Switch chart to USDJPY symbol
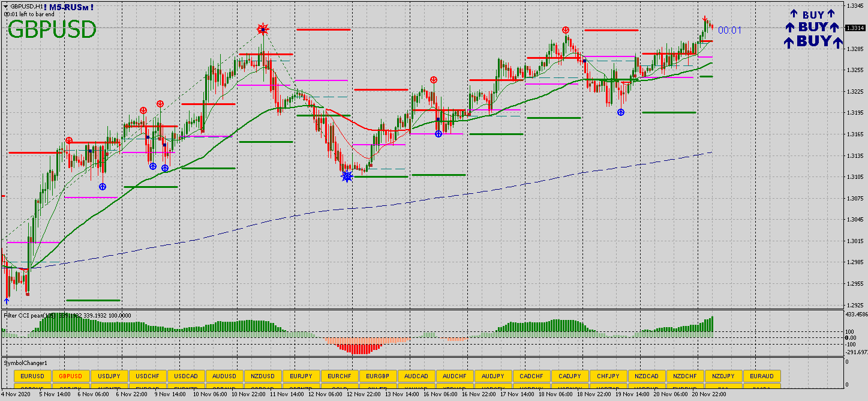 tap(109, 376)
